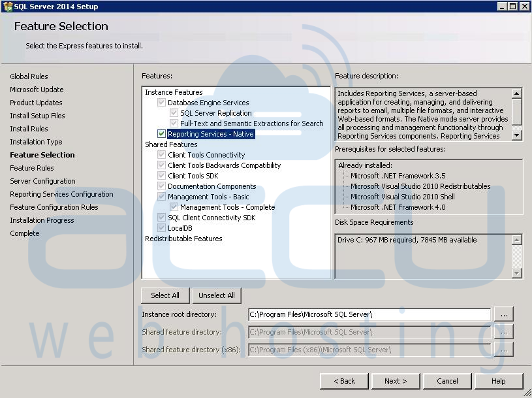The width and height of the screenshot is (532, 398).
Task: Toggle the Documentation Components checkbox
Action: coord(161,186)
